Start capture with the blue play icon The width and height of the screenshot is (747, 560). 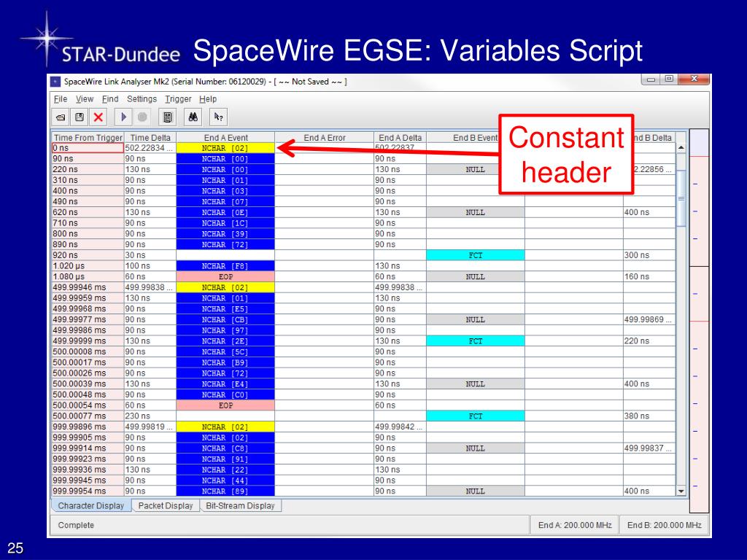[x=123, y=117]
